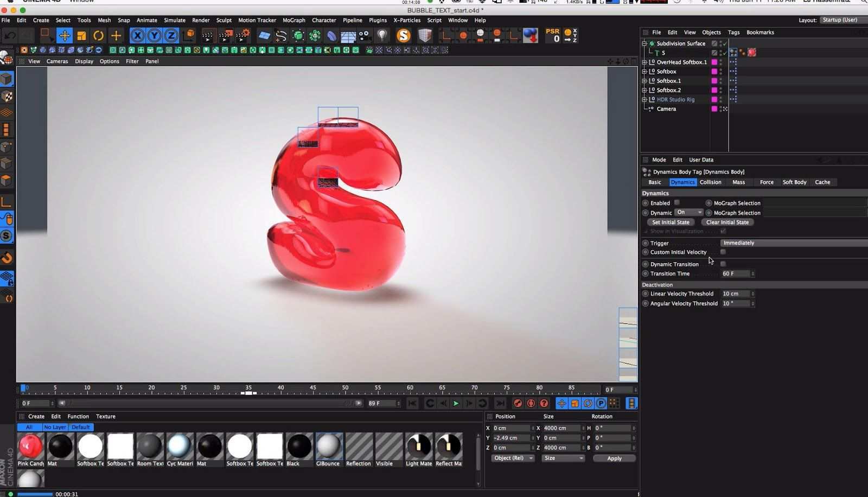Screen dimensions: 868x497
Task: Click the Set Initial State button
Action: (671, 222)
